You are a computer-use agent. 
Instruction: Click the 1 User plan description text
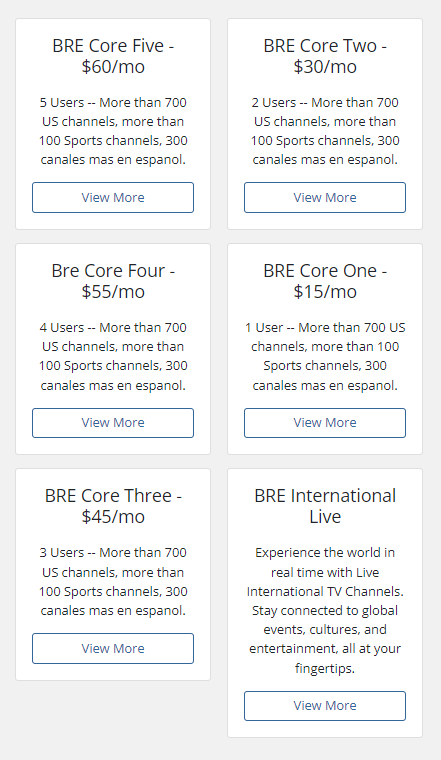325,356
